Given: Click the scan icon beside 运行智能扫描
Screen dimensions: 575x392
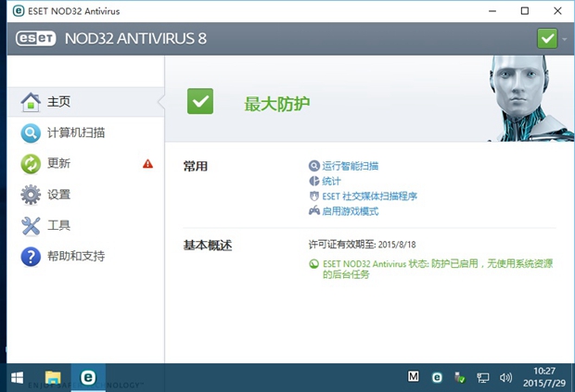Looking at the screenshot, I should pos(313,166).
